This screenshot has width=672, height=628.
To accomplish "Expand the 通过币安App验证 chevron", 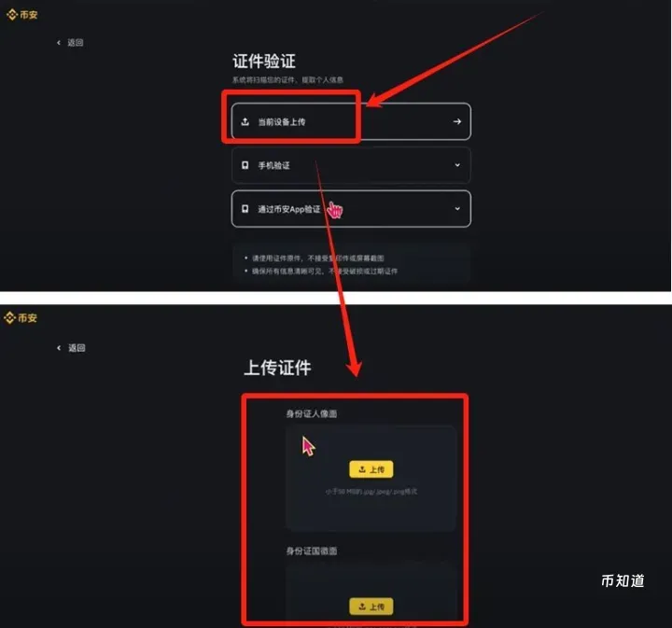I will pos(457,209).
